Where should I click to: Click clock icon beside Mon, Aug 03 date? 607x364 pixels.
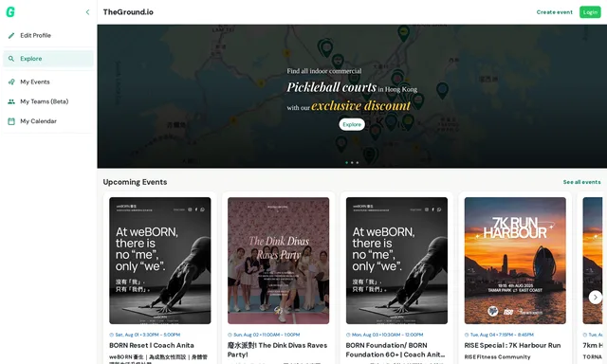pos(348,335)
